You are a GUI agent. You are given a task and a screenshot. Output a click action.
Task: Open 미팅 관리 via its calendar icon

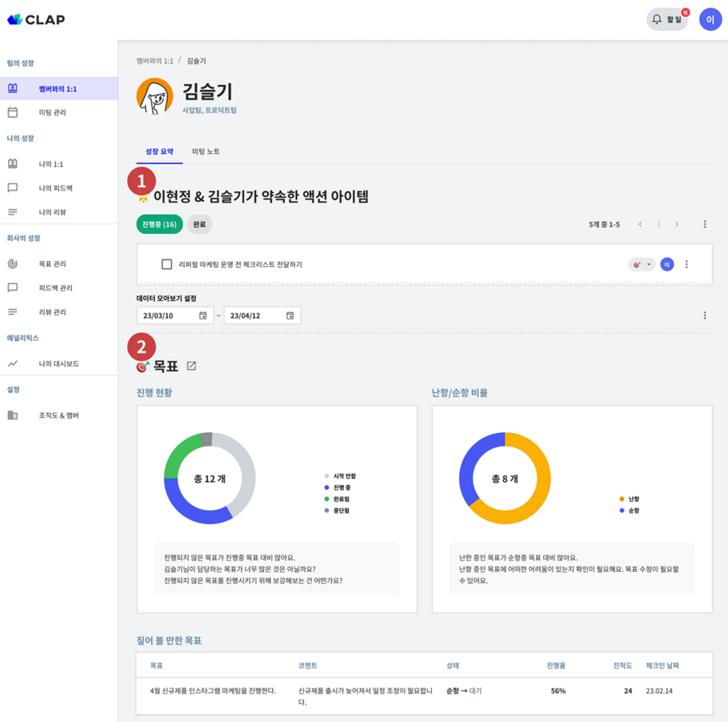click(x=13, y=112)
